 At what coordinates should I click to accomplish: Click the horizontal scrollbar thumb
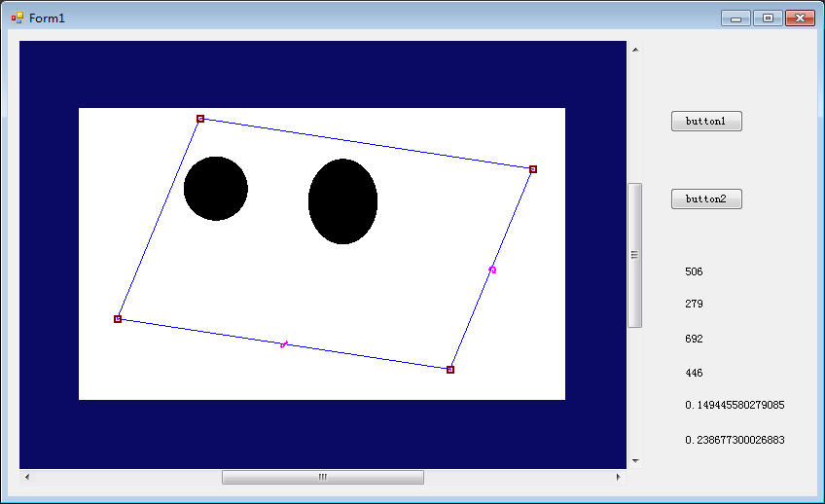point(323,477)
